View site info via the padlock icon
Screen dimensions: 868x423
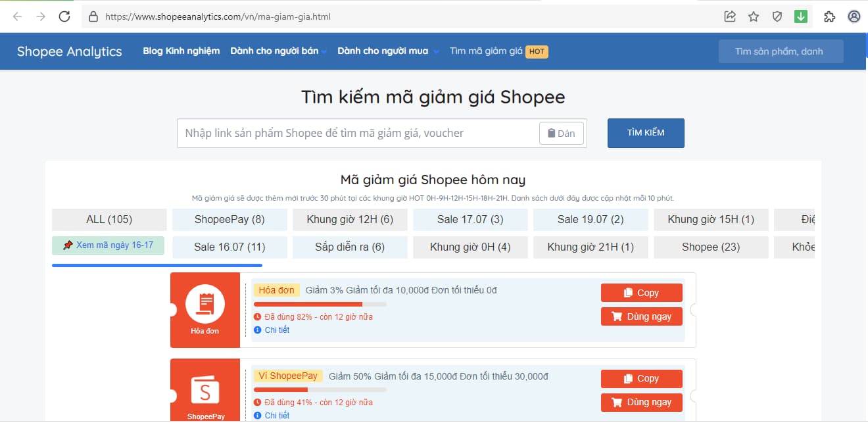(93, 16)
